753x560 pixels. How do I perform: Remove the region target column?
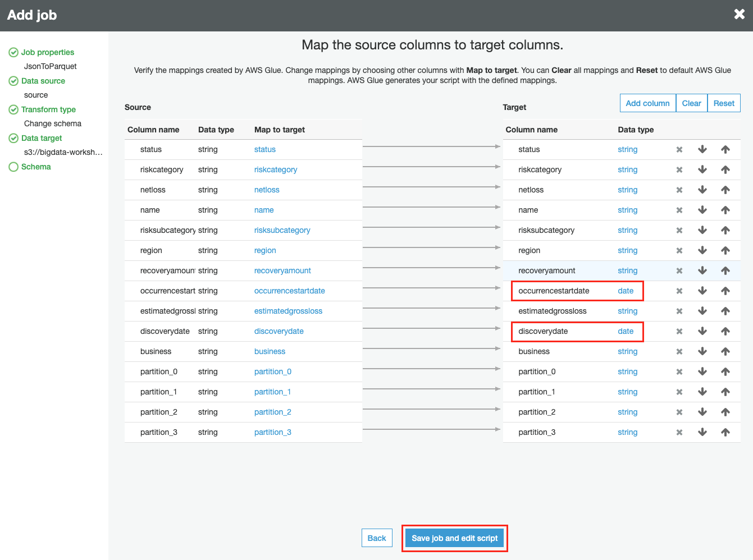(x=679, y=251)
